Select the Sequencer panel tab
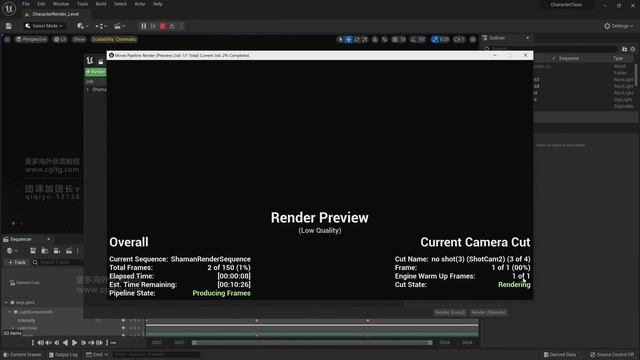 (21, 239)
